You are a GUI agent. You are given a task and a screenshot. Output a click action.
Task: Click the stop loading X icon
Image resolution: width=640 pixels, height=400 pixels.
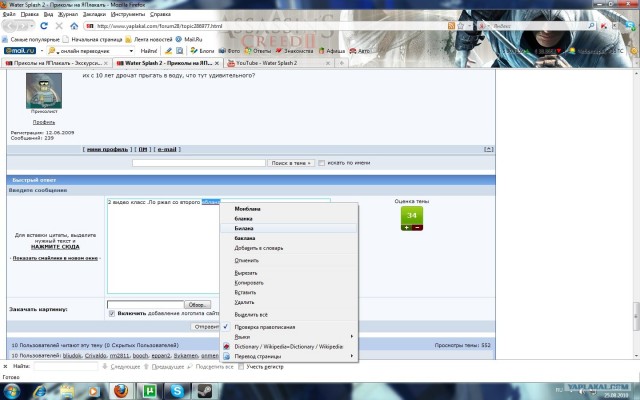[59, 26]
